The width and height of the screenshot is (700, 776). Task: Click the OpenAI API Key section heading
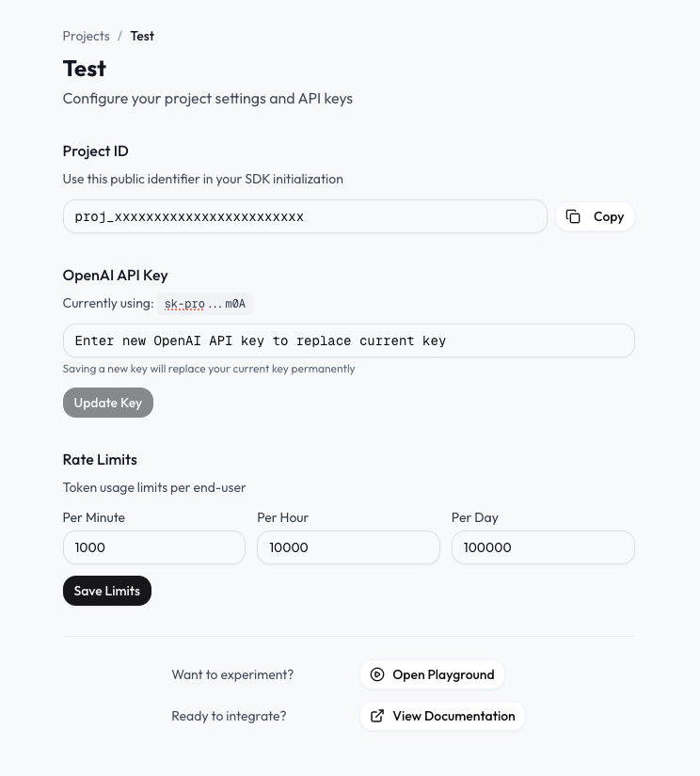pyautogui.click(x=115, y=276)
